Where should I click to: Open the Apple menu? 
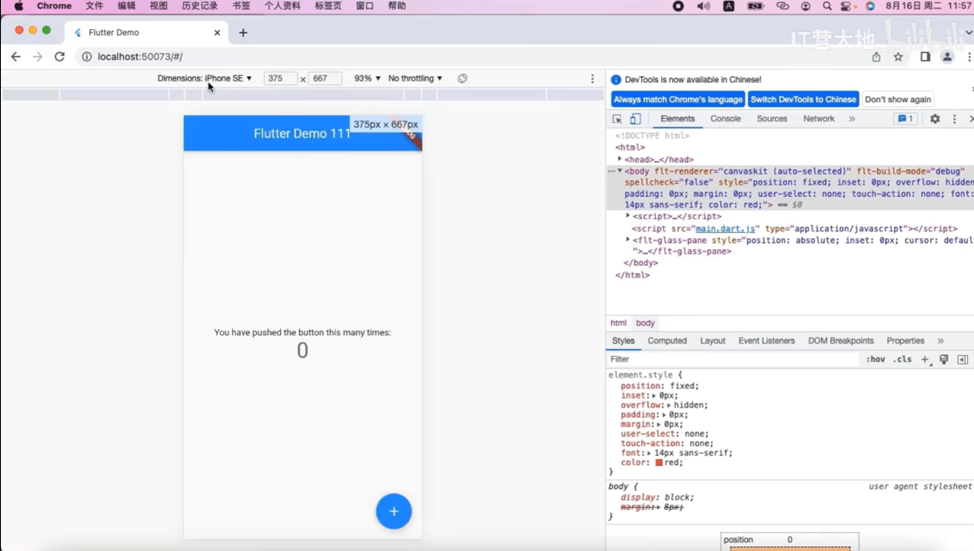19,6
